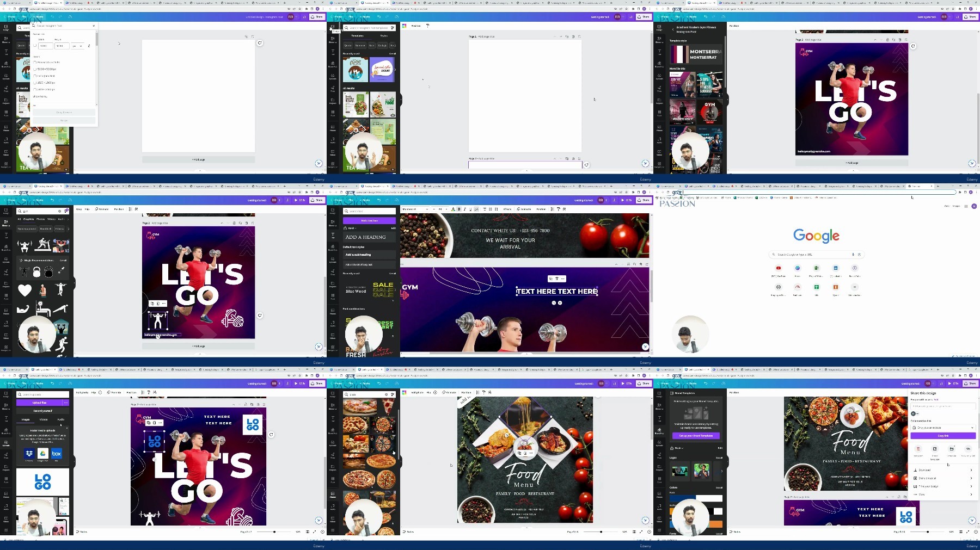This screenshot has width=980, height=550.
Task: Adjust the zoom slider below the pizza photos frame canvas
Action: point(601,532)
